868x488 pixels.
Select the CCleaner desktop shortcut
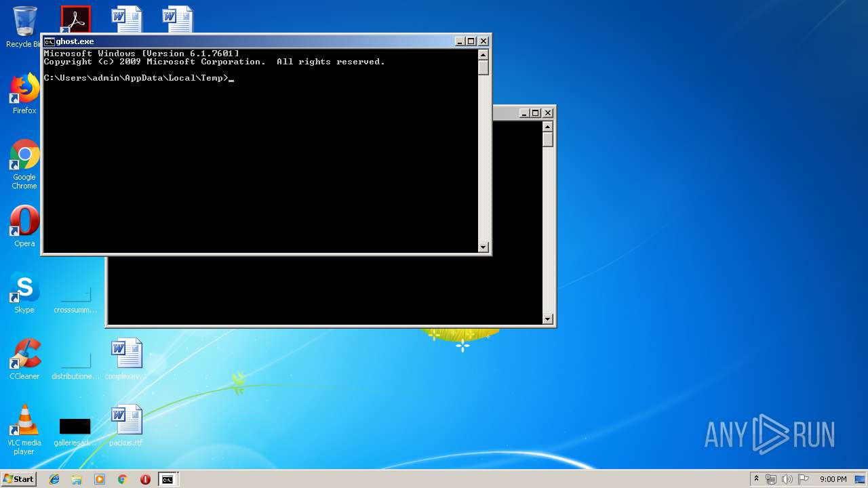pos(24,359)
